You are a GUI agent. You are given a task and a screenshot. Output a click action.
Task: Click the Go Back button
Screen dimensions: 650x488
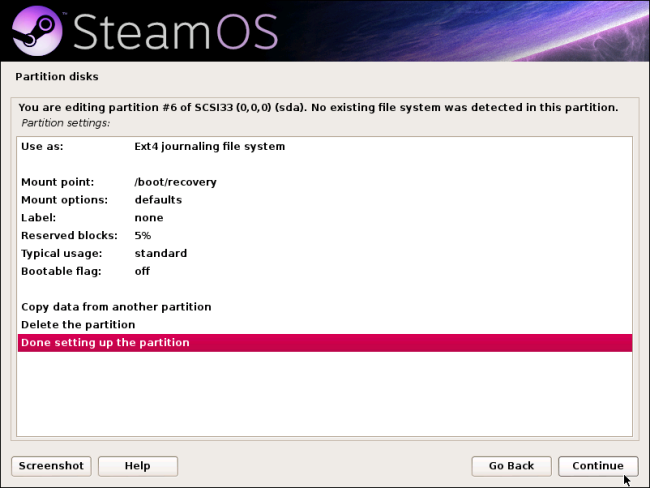pyautogui.click(x=511, y=466)
